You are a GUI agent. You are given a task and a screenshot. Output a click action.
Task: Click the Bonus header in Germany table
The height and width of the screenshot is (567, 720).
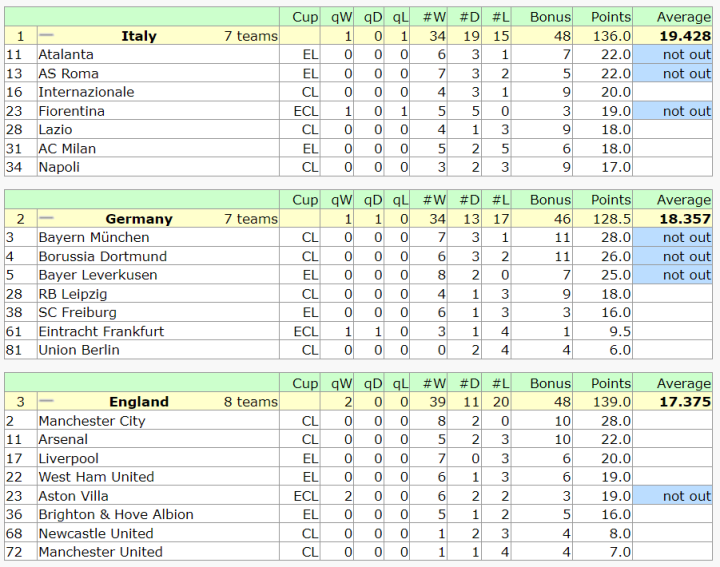pyautogui.click(x=550, y=200)
